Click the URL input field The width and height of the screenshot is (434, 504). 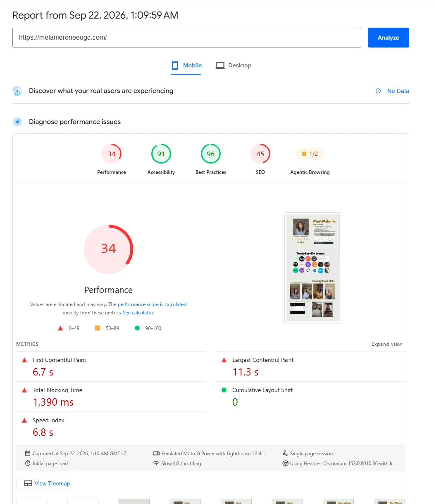(187, 38)
